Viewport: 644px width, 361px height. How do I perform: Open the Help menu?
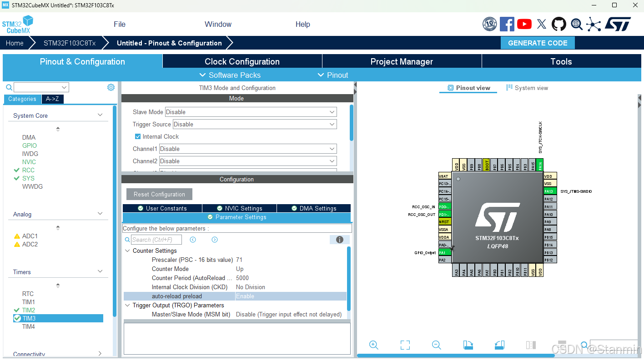[x=302, y=24]
